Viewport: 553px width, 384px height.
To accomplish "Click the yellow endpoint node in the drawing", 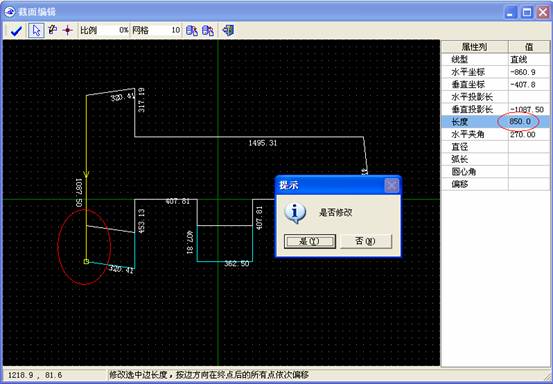I will tap(86, 261).
